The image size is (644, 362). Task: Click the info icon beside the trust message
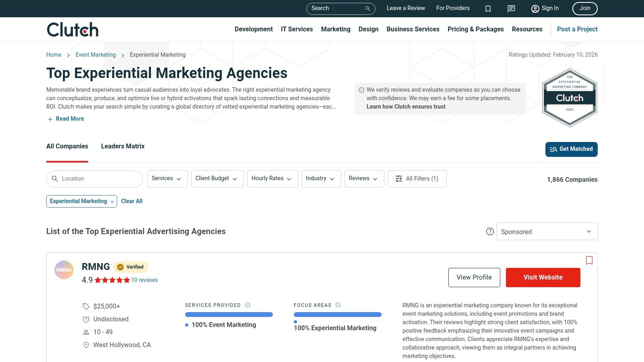(361, 90)
